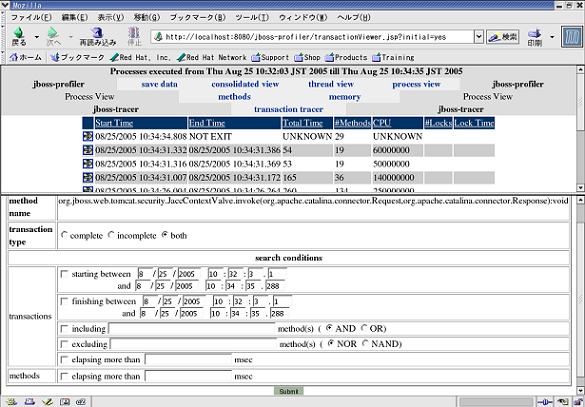The height and width of the screenshot is (407, 585).
Task: Open the save data link
Action: click(x=159, y=84)
